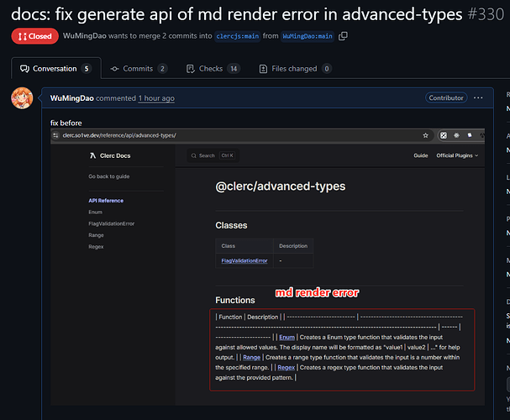Open the Checks tab
This screenshot has height=420, width=510.
pos(213,69)
